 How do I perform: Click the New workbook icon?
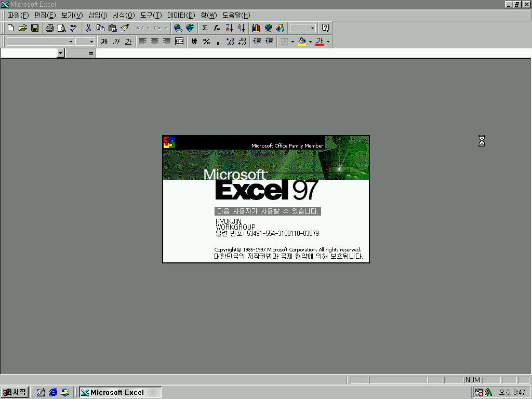(x=10, y=28)
